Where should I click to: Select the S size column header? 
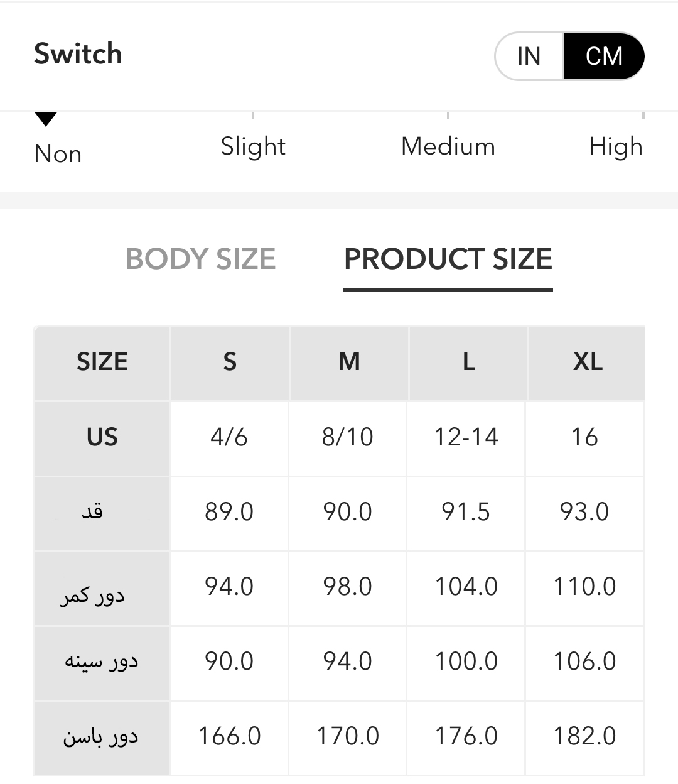[x=230, y=362]
